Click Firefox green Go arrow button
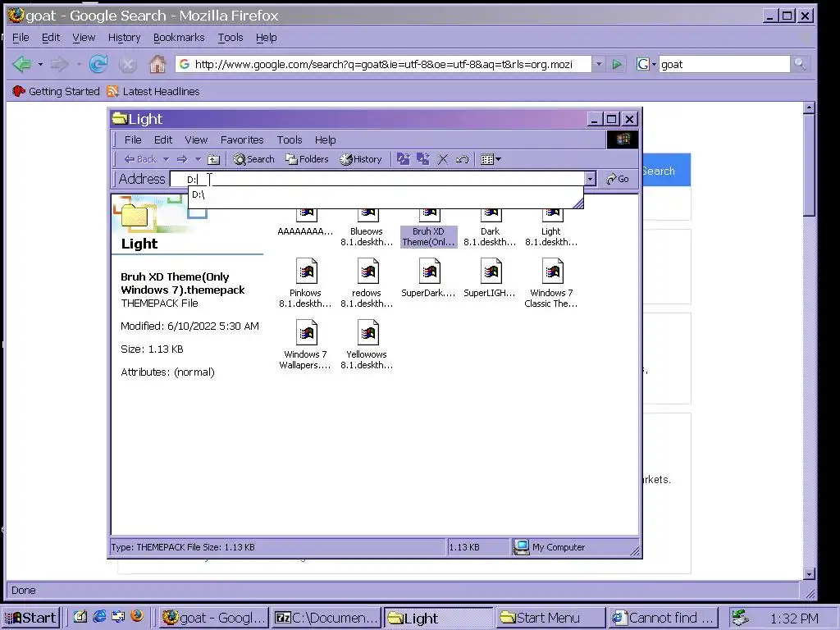The image size is (840, 630). [617, 64]
